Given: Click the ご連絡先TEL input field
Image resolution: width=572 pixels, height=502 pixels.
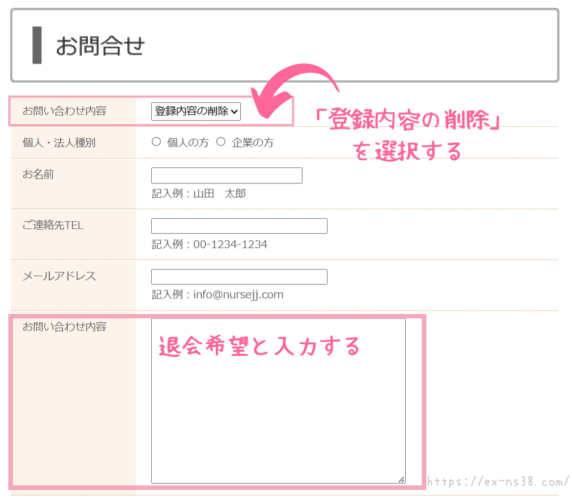Looking at the screenshot, I should [239, 226].
